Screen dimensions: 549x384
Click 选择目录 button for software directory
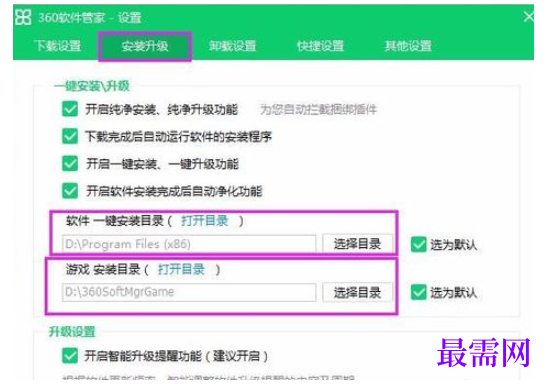(357, 244)
